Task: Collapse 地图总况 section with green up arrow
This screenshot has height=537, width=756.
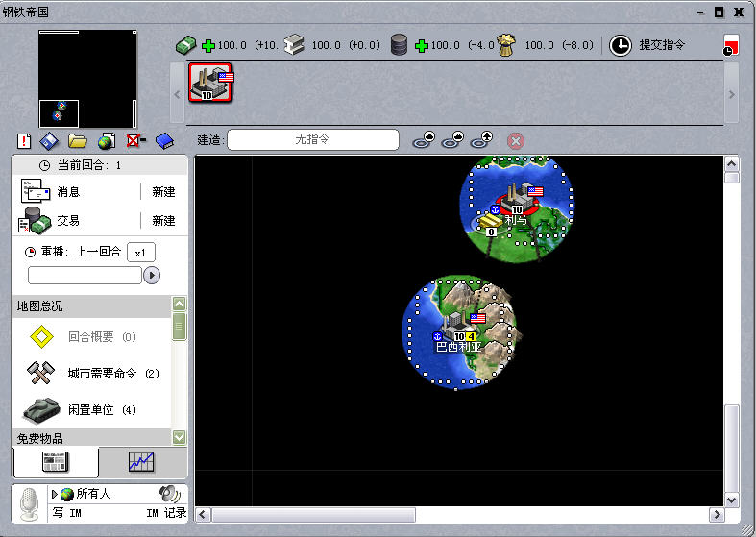Action: click(x=179, y=304)
